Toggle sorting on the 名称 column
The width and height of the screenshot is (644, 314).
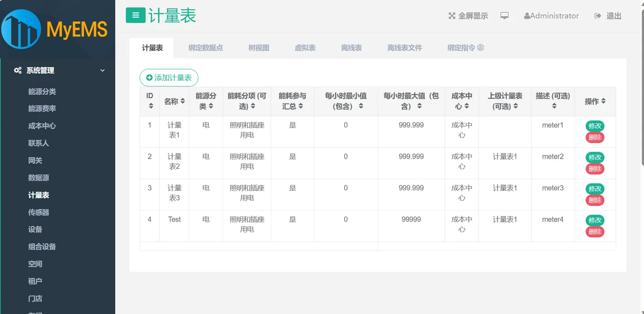coord(183,101)
